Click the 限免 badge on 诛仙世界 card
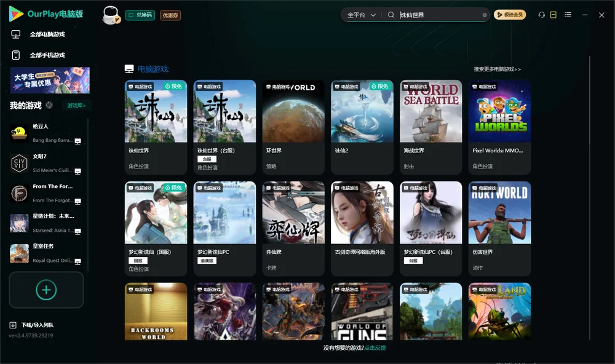615x364 pixels. (x=174, y=86)
